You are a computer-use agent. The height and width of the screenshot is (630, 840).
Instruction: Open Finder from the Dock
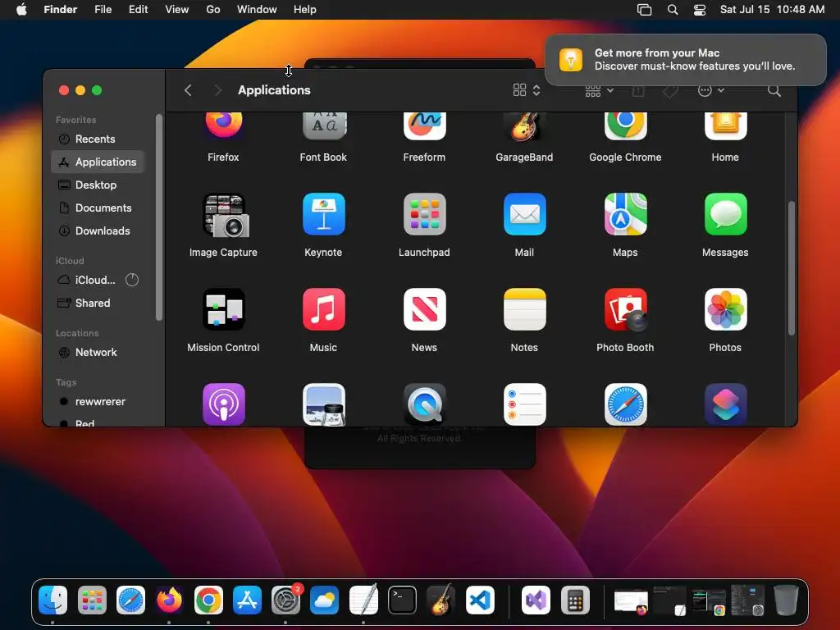tap(53, 600)
